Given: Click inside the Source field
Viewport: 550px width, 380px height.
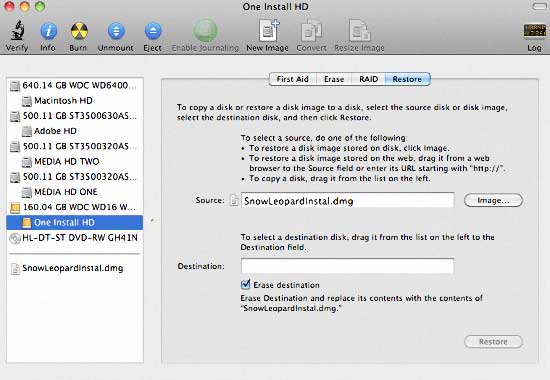Looking at the screenshot, I should (x=347, y=200).
